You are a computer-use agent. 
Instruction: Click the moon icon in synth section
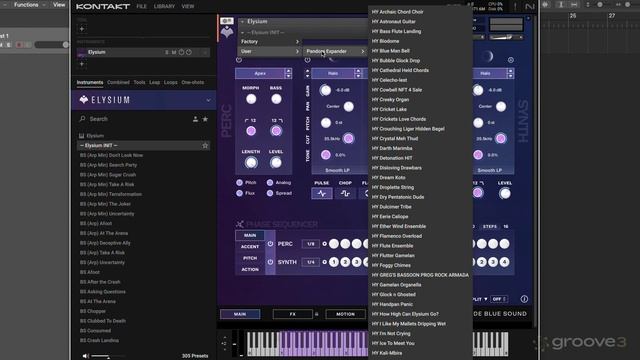coord(488,57)
